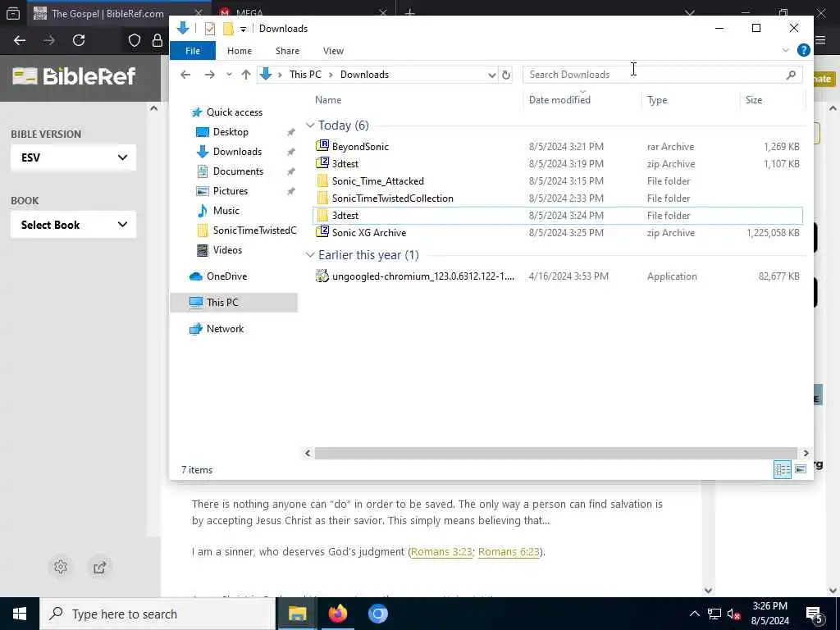This screenshot has width=840, height=630.
Task: Open File Explorer help
Action: (803, 50)
